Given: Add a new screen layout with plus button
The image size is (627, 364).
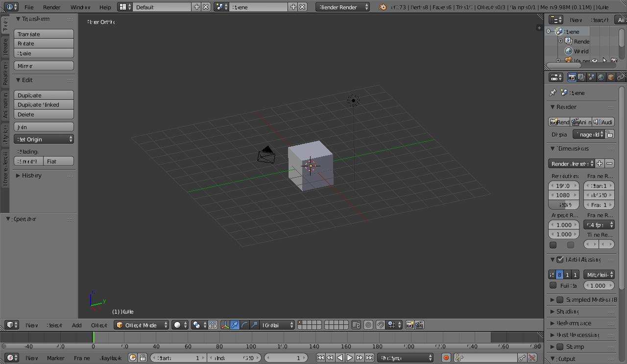Looking at the screenshot, I should [x=196, y=7].
